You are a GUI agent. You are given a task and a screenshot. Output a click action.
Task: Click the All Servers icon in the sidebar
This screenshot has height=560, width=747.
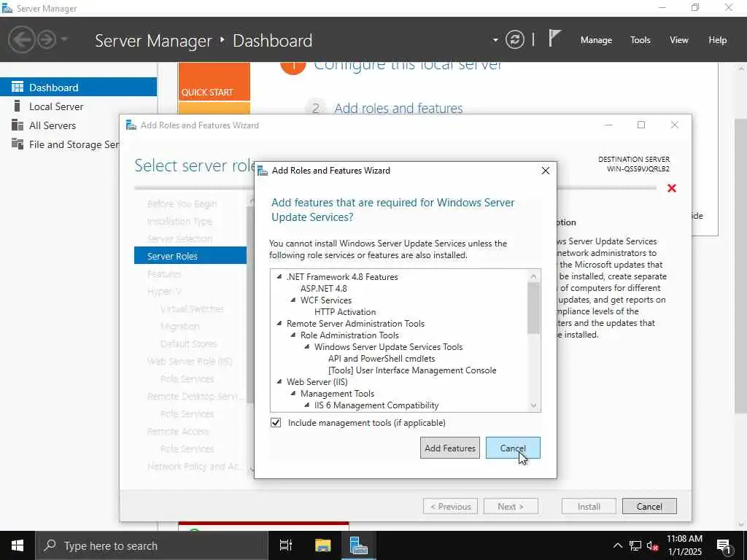click(18, 125)
